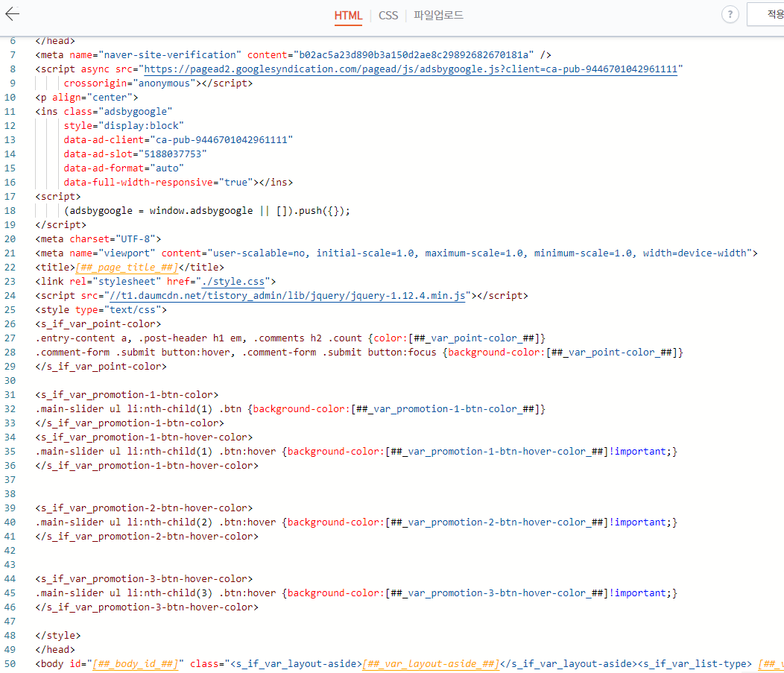Click the data-ad-slot value 5188037753
The height and width of the screenshot is (673, 784).
[172, 154]
